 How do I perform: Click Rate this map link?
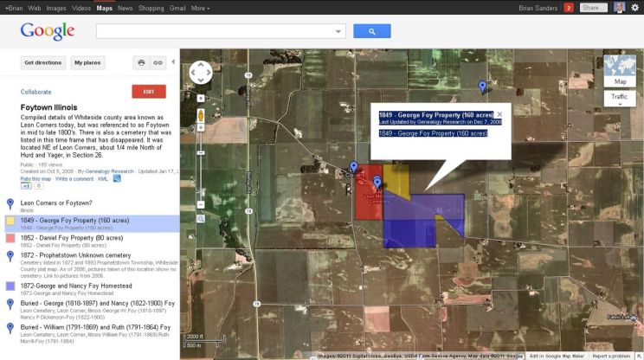point(35,179)
